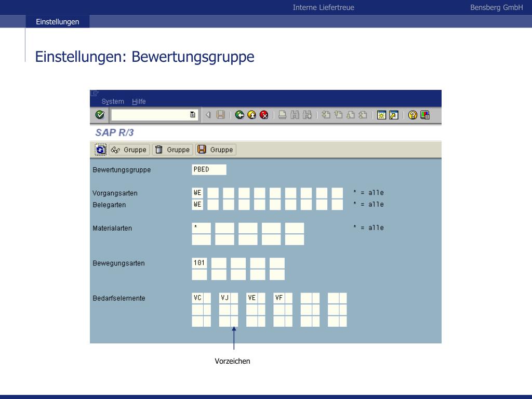Click the sign field right of VJ
The width and height of the screenshot is (532, 399).
click(x=234, y=298)
